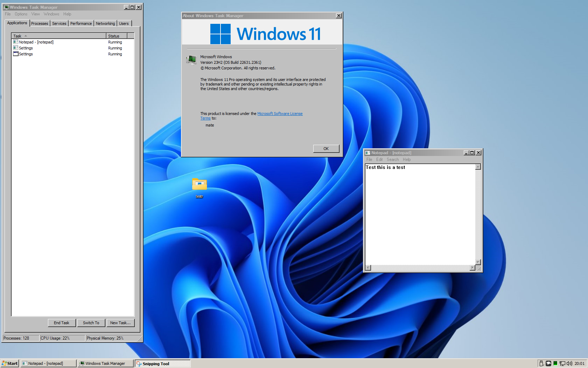Open the network icon in the system tray

click(562, 363)
